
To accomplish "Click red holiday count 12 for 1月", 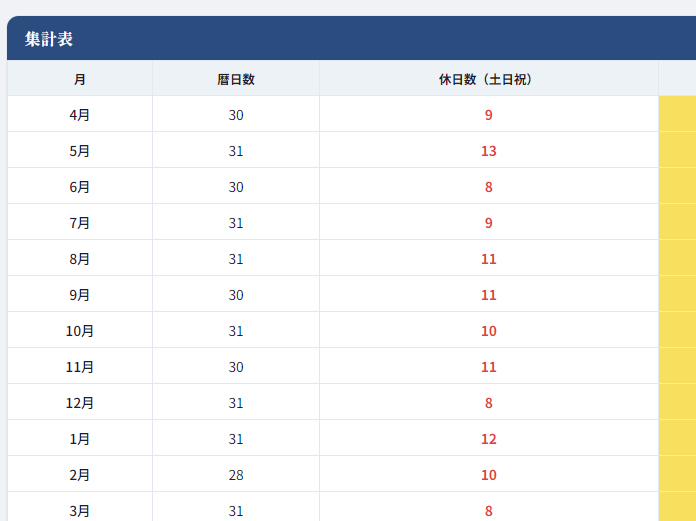I will (489, 439).
